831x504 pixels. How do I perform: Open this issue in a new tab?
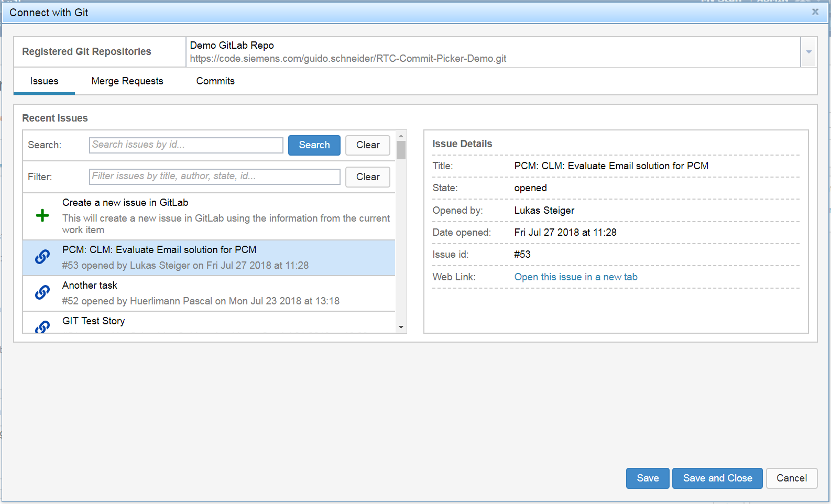coord(576,277)
